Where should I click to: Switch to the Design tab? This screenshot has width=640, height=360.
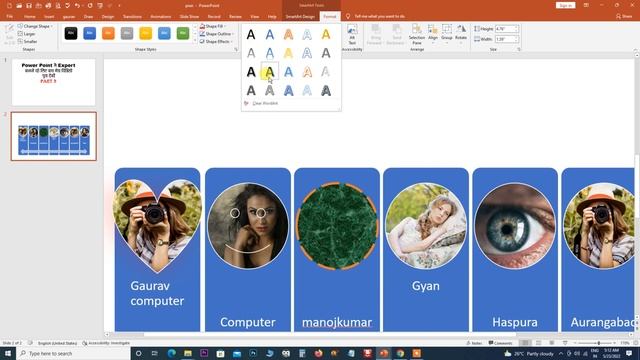click(108, 16)
